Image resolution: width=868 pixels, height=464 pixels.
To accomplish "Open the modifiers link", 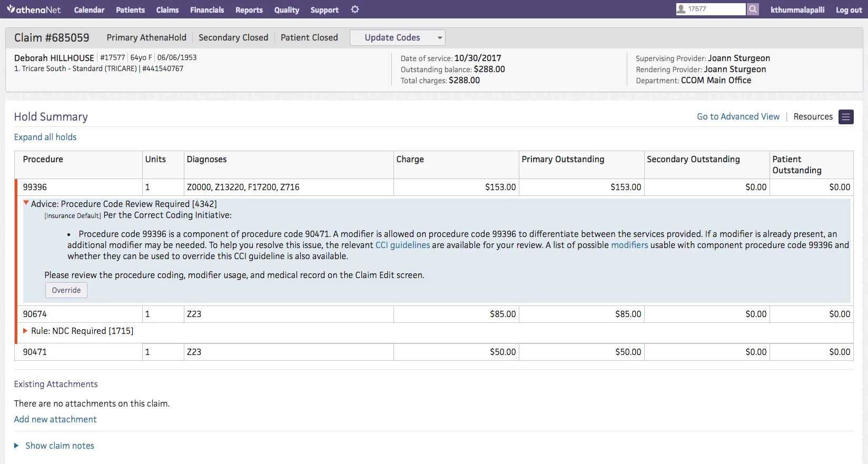I will coord(629,245).
